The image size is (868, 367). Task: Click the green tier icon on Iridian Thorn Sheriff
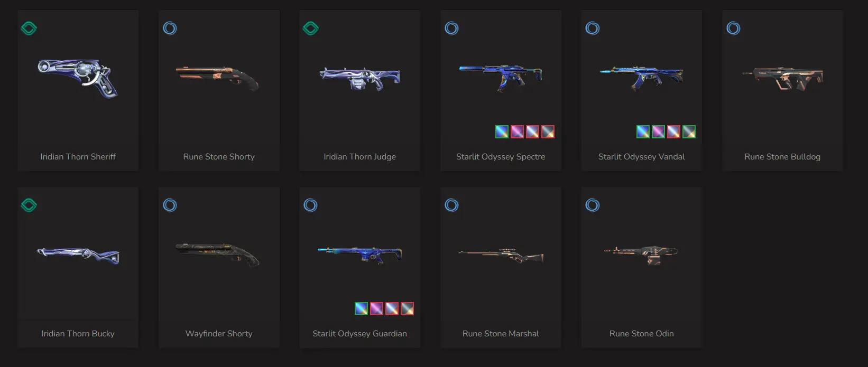pyautogui.click(x=29, y=28)
